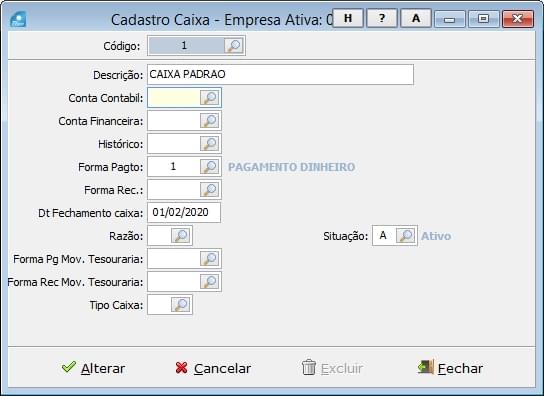Confirm changes with Alterar button
This screenshot has height=396, width=544.
click(x=93, y=368)
